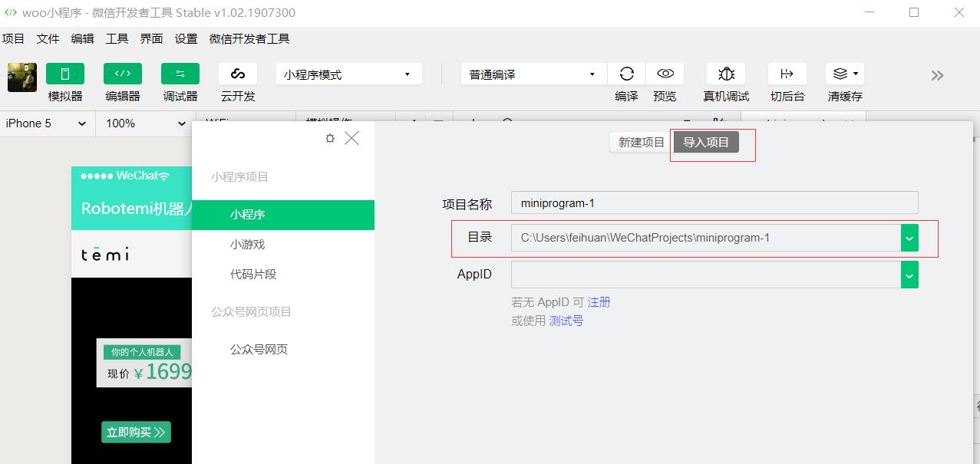Click the temi logo in simulator
Image resolution: width=980 pixels, height=464 pixels.
pos(105,253)
